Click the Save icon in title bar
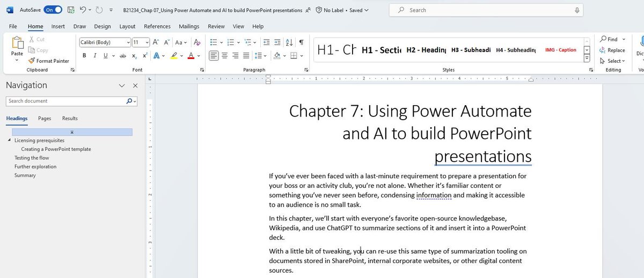 (71, 10)
